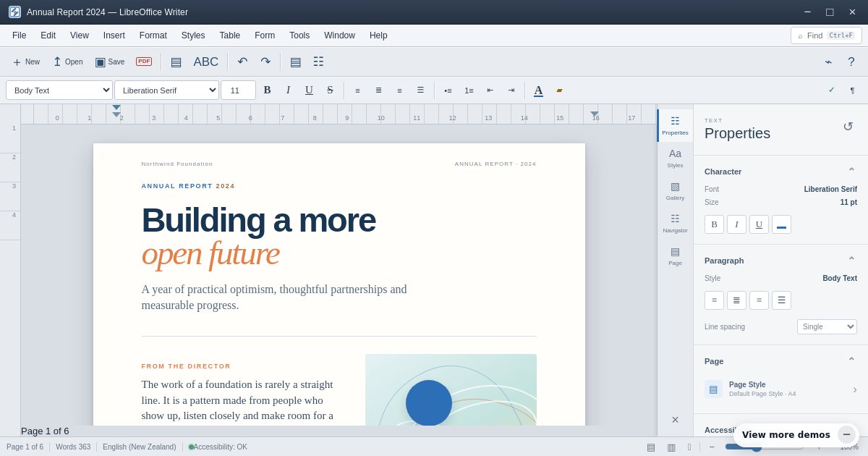The image size is (868, 456).
Task: Click the ABC spelling check icon
Action: tap(206, 62)
